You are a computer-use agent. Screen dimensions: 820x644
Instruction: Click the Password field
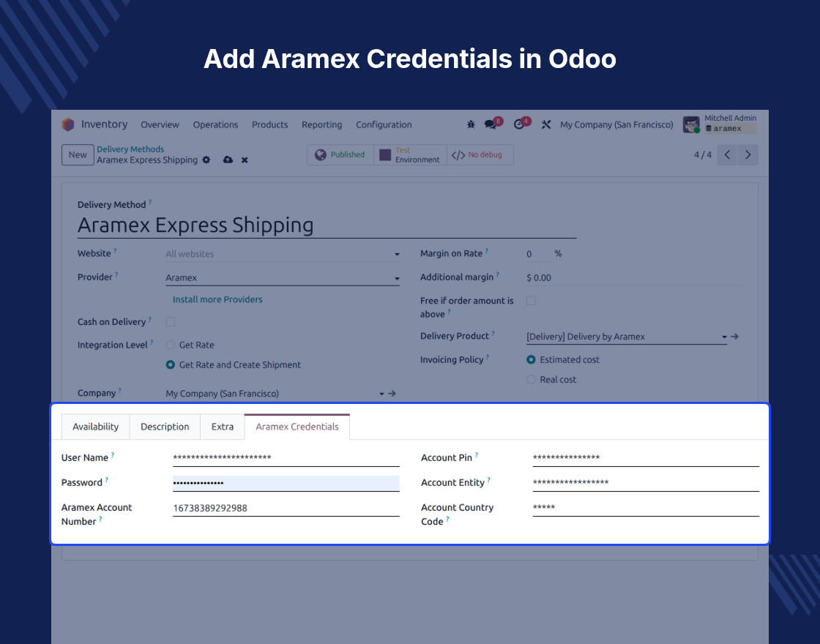coord(286,483)
